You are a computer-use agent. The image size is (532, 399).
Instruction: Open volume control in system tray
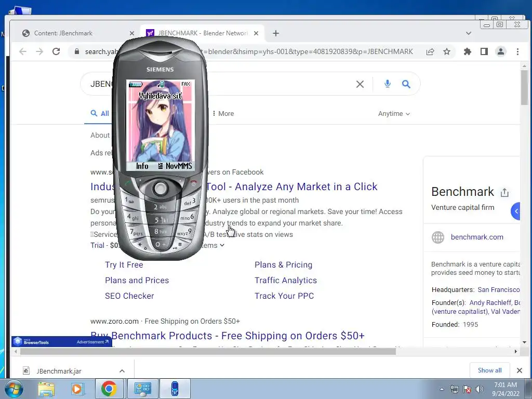tap(480, 389)
